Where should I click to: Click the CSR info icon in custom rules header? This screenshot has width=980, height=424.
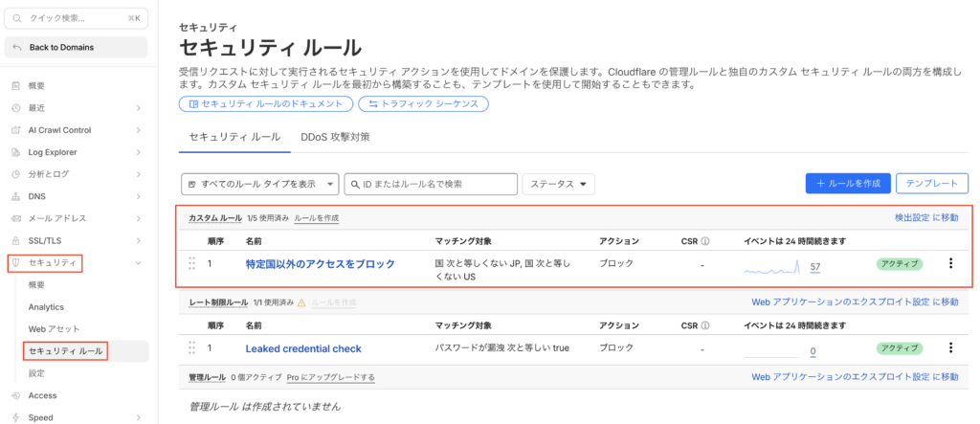(x=704, y=241)
